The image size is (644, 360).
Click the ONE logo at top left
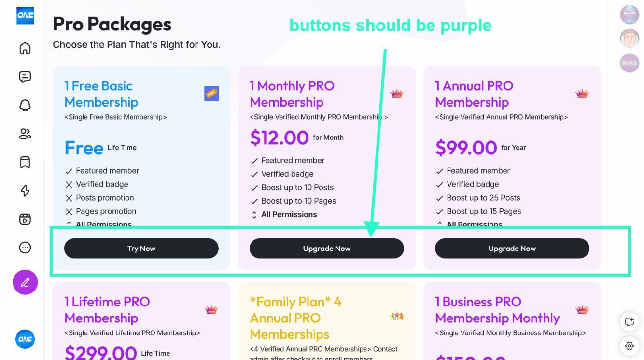tap(25, 15)
